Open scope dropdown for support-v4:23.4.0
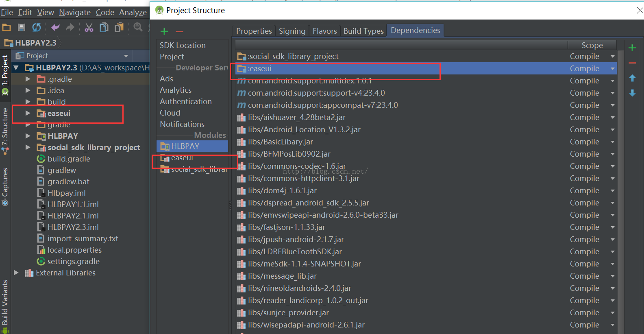Image resolution: width=644 pixels, height=334 pixels. pos(613,93)
